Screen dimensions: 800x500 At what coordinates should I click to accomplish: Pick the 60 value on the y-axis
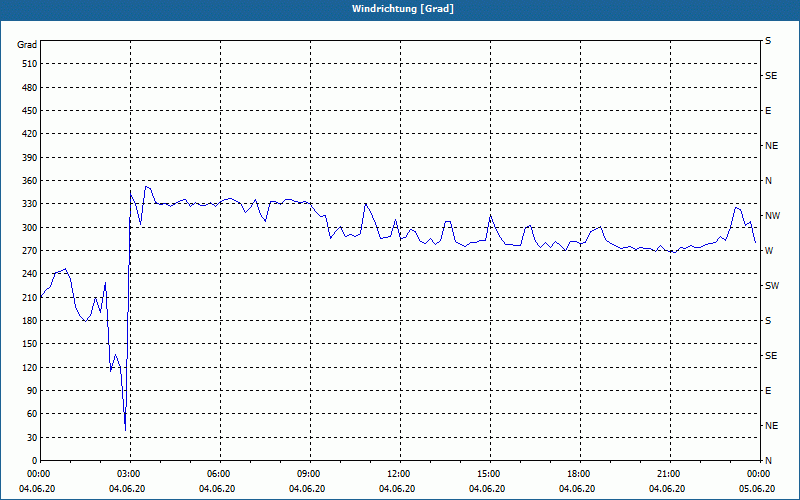[x=32, y=414]
